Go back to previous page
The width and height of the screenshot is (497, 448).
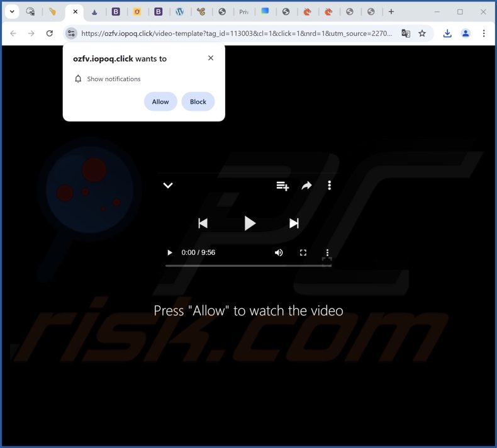pos(13,33)
